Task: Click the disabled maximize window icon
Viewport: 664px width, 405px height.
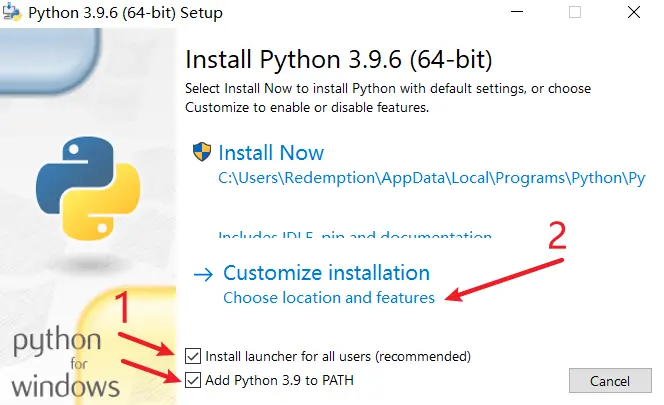Action: click(575, 12)
